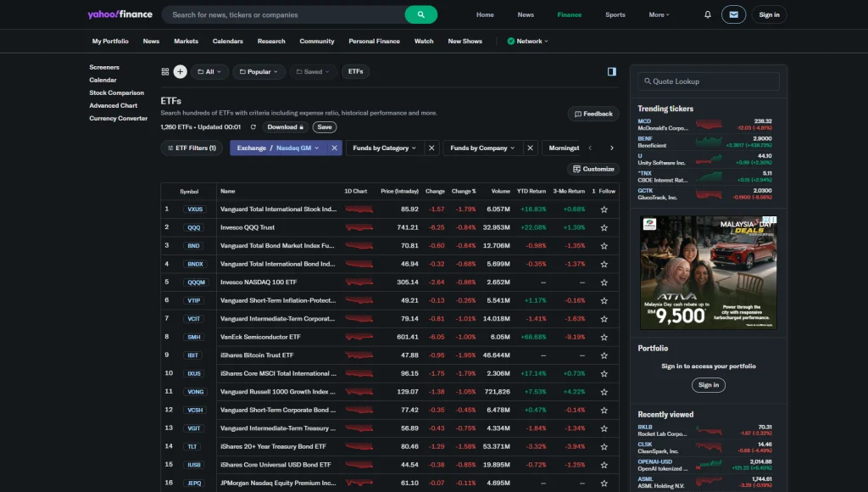
Task: Open the Morningstar filter chip
Action: [564, 148]
